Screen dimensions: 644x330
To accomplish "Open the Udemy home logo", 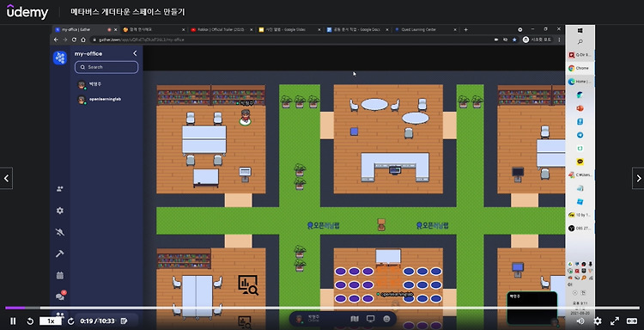I will pos(27,11).
